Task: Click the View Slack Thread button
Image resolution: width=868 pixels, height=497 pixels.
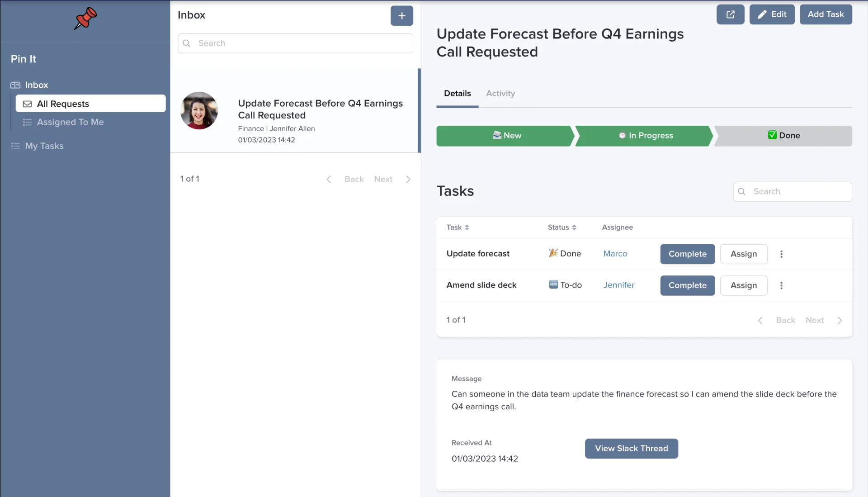Action: coord(631,449)
